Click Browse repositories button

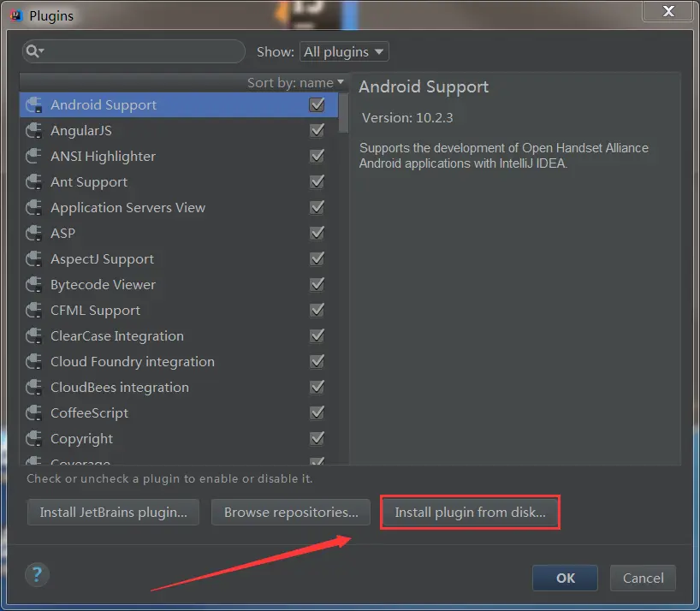pos(291,512)
